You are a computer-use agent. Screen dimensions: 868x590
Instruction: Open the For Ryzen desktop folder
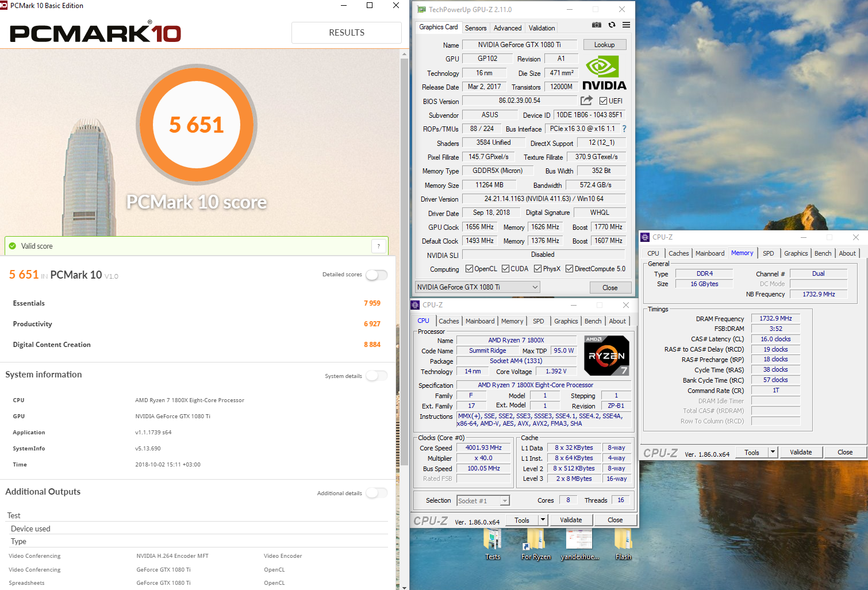tap(535, 544)
